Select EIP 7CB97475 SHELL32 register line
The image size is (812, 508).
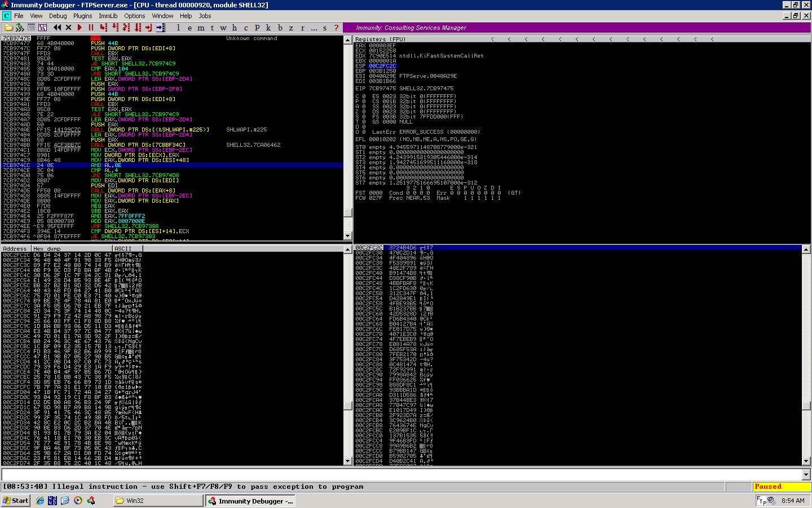pyautogui.click(x=404, y=89)
